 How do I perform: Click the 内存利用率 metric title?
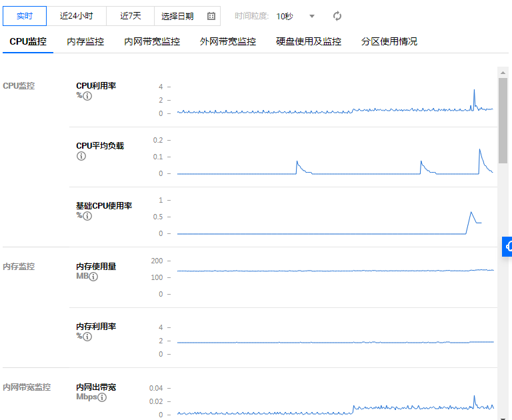(x=96, y=326)
